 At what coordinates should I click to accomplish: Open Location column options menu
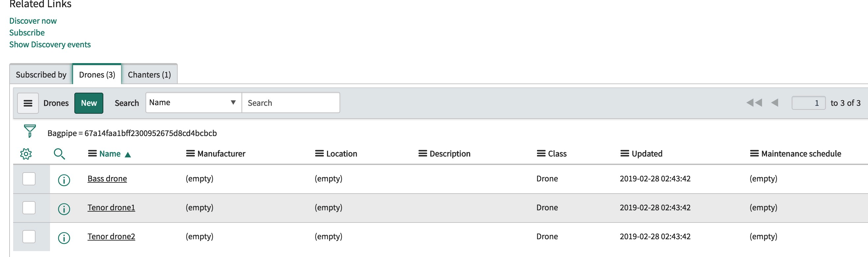319,153
